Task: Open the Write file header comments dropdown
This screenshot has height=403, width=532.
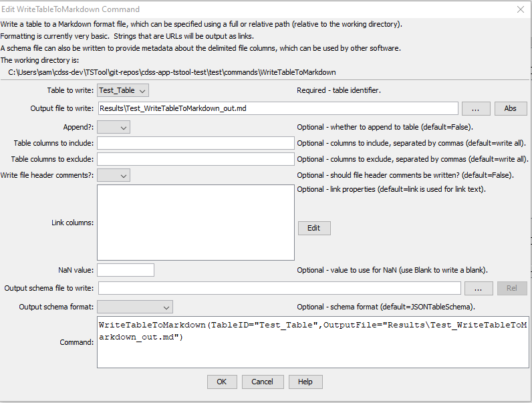Action: [114, 175]
